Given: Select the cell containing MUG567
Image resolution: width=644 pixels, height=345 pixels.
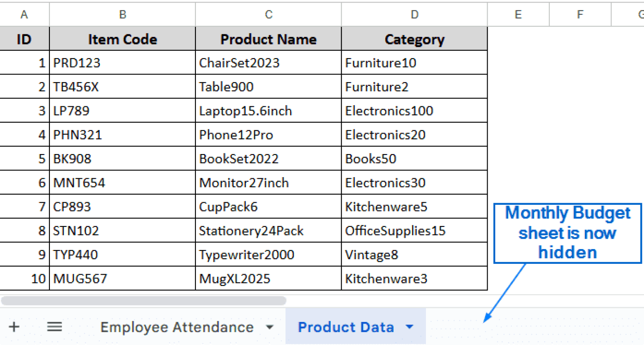Looking at the screenshot, I should [122, 278].
